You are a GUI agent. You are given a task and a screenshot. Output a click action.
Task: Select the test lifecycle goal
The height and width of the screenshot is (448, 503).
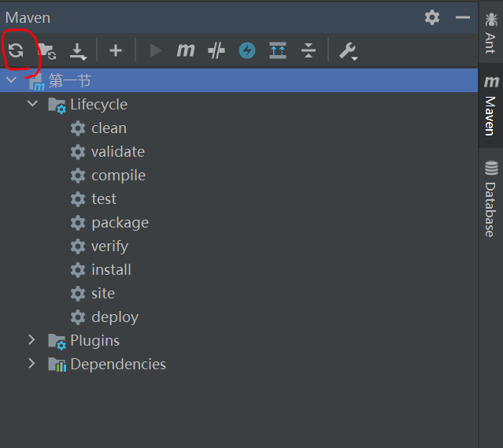pos(104,199)
